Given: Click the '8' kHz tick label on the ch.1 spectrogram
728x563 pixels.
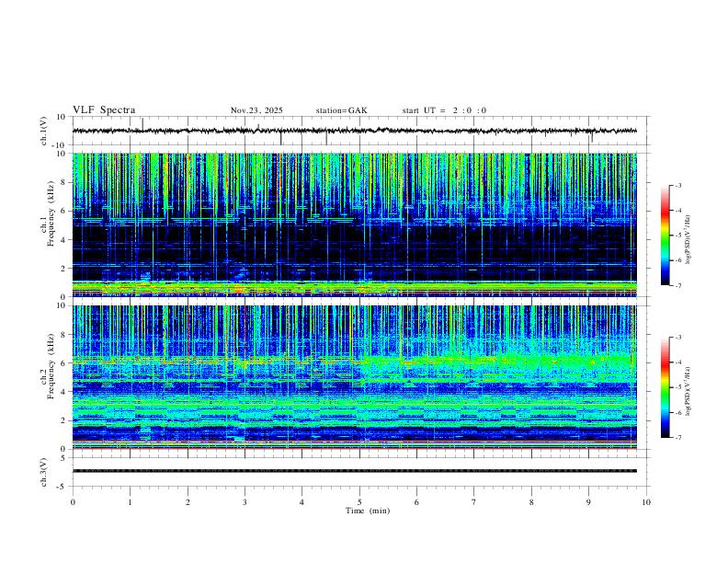Looking at the screenshot, I should click(x=63, y=182).
